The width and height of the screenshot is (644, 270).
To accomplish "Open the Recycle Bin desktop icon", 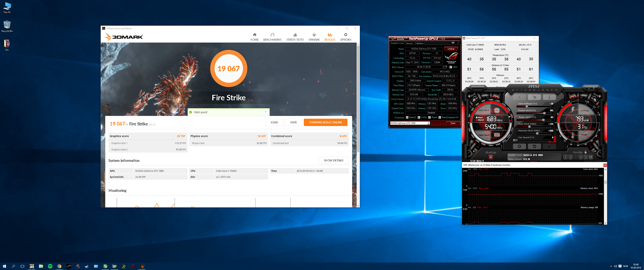I will pyautogui.click(x=7, y=26).
